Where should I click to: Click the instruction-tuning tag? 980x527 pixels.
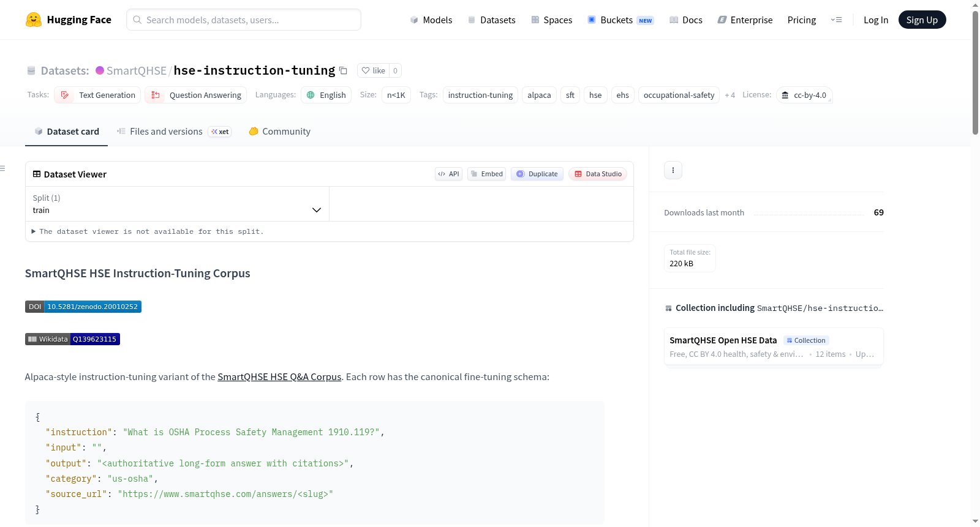(x=480, y=95)
